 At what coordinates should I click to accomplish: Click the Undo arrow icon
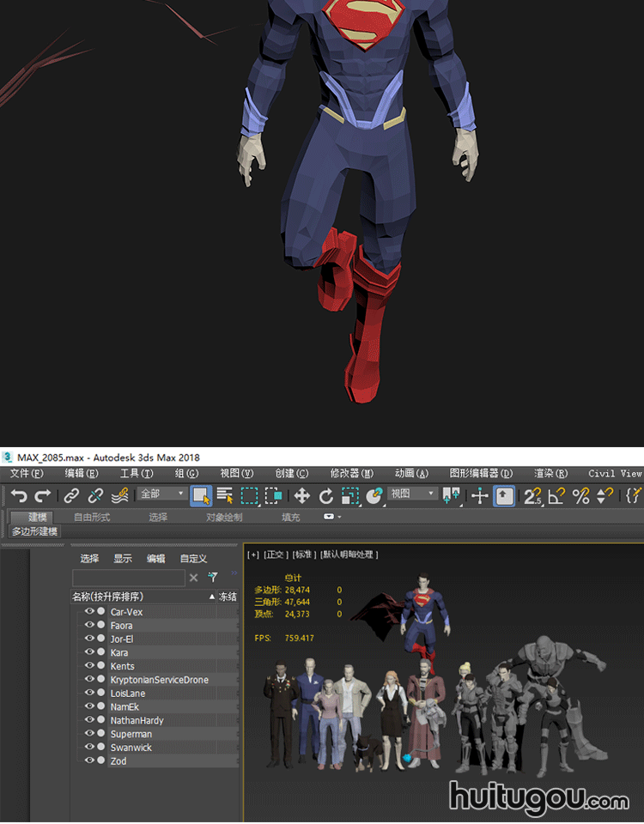pos(19,495)
